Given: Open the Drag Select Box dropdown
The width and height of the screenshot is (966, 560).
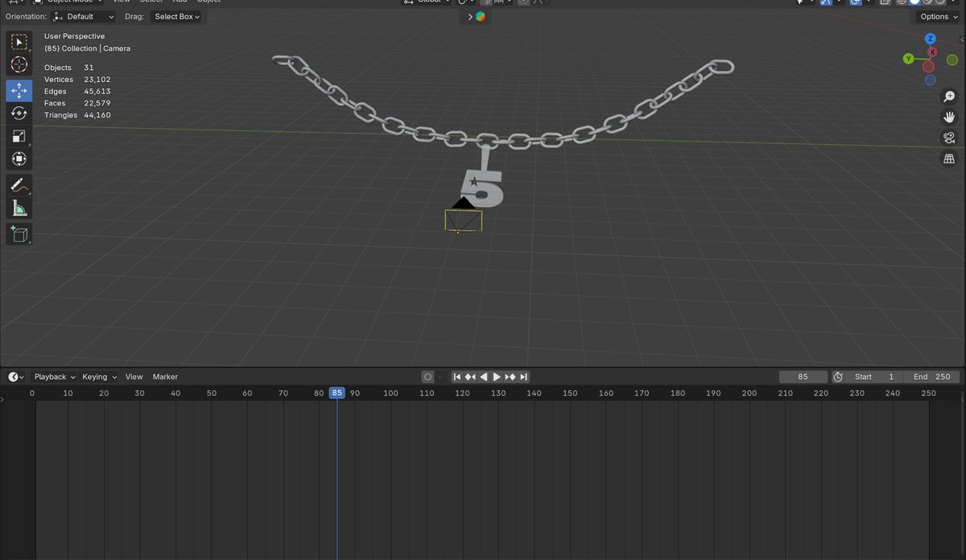Looking at the screenshot, I should point(175,16).
